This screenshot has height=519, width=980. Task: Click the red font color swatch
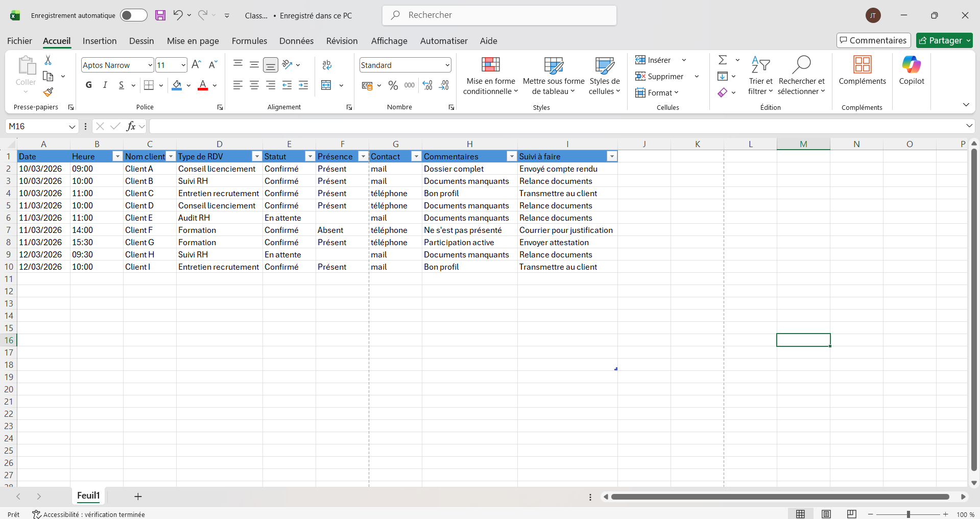(203, 85)
